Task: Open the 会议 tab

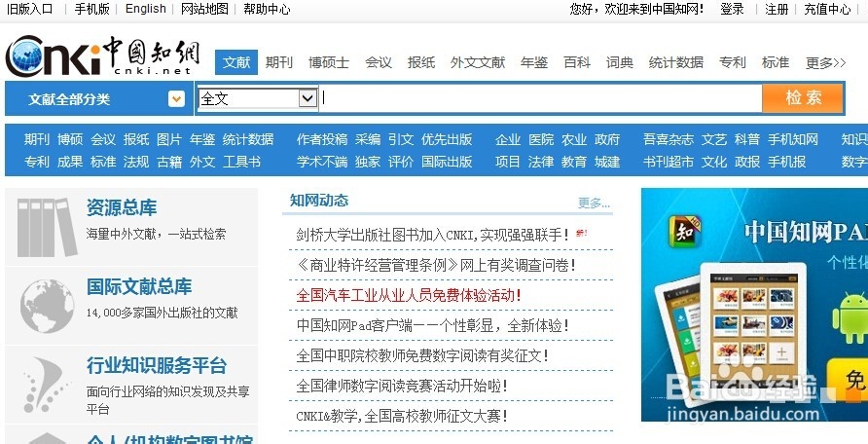Action: (x=379, y=62)
